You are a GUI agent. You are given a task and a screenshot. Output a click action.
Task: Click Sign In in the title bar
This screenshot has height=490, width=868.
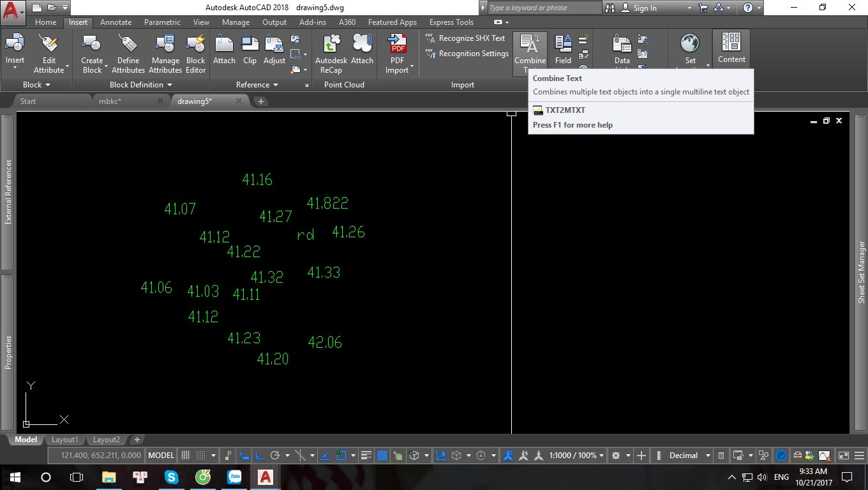[645, 8]
